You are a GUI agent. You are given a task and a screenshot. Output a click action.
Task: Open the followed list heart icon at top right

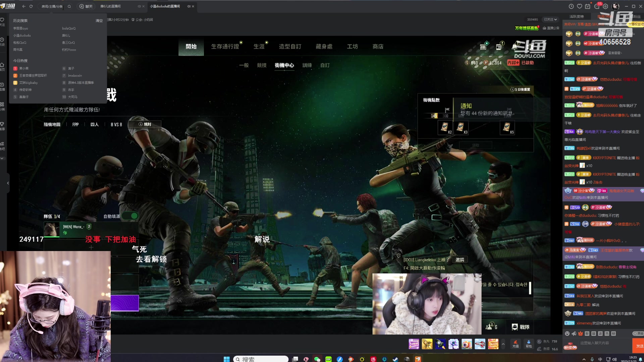click(x=579, y=6)
